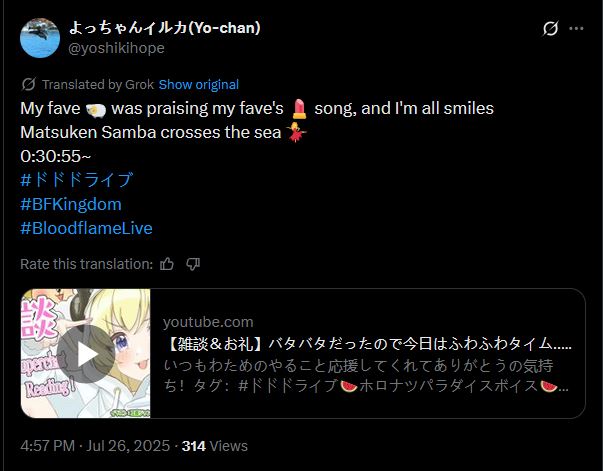Open the three-dot more options menu

(x=576, y=28)
